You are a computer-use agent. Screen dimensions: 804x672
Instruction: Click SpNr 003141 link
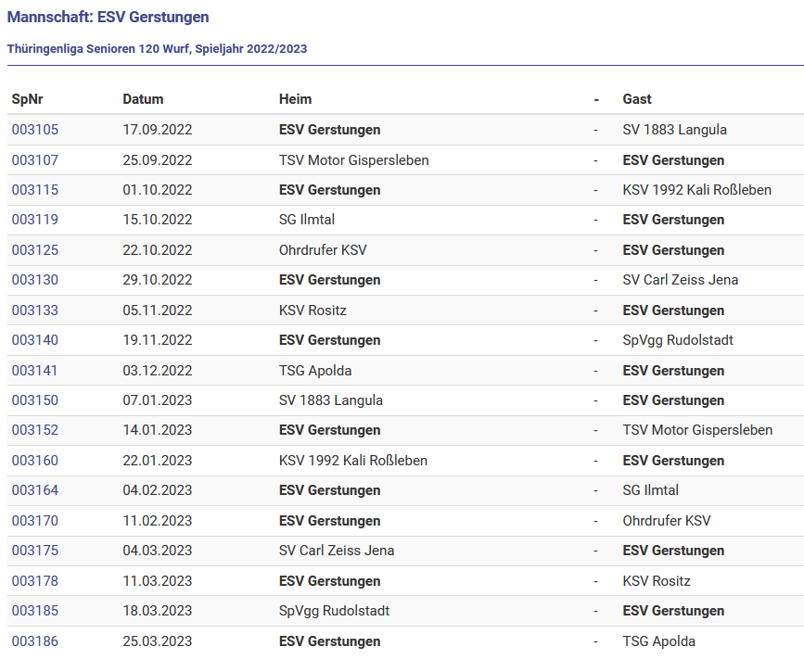[x=35, y=371]
